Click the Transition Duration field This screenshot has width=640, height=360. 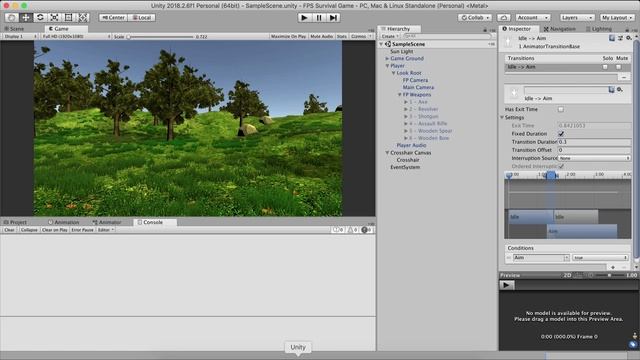coord(594,142)
